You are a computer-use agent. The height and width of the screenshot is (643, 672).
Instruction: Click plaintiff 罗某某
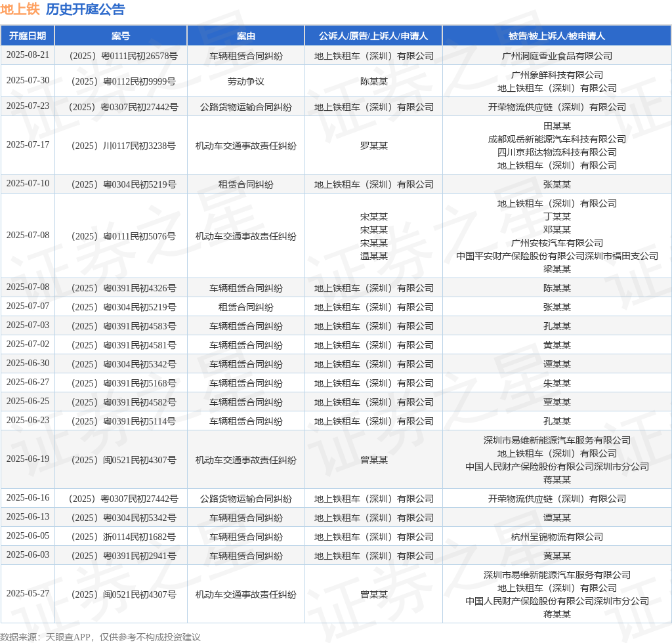click(x=374, y=146)
